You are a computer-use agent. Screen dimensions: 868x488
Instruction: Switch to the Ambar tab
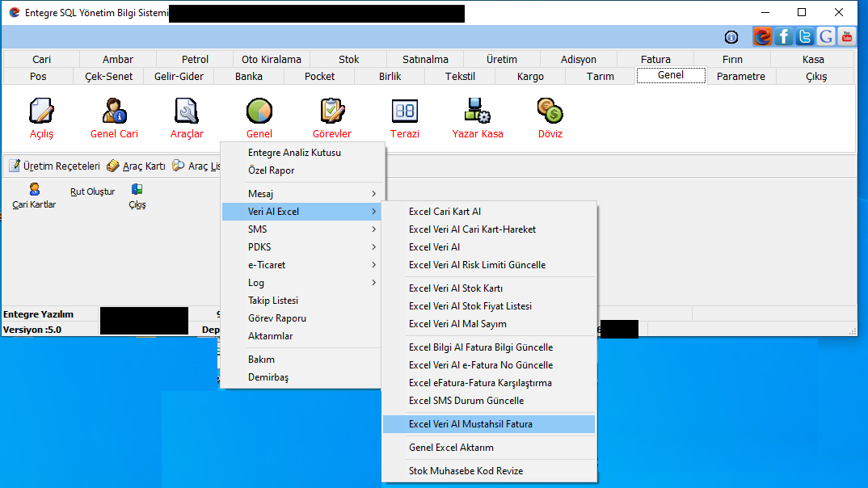118,59
